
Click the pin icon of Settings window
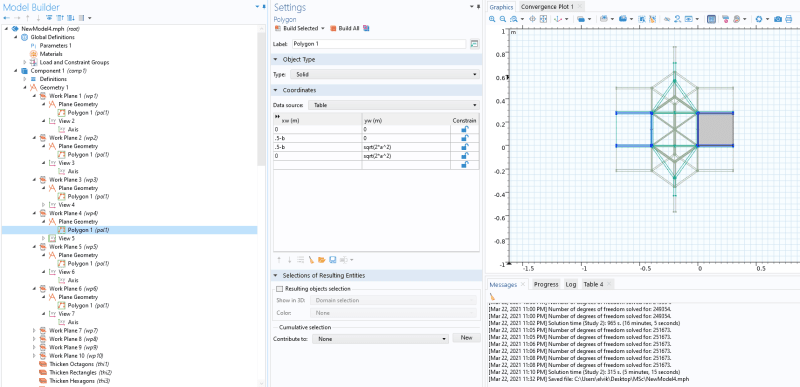(x=478, y=7)
